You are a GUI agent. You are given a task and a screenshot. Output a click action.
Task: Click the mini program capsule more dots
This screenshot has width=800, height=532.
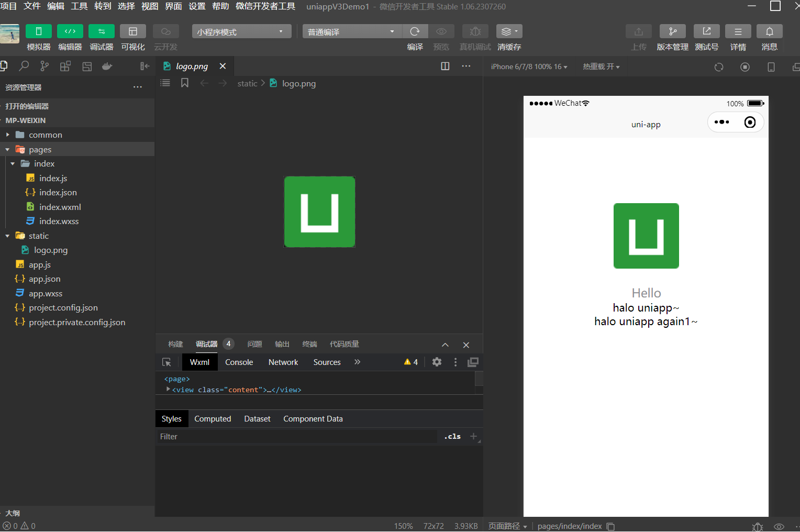pos(722,122)
